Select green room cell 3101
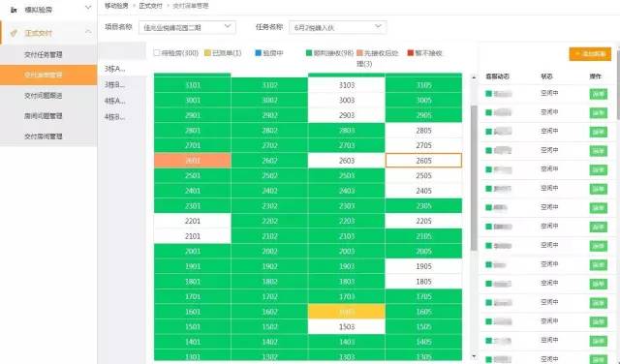This screenshot has height=364, width=620. click(193, 85)
